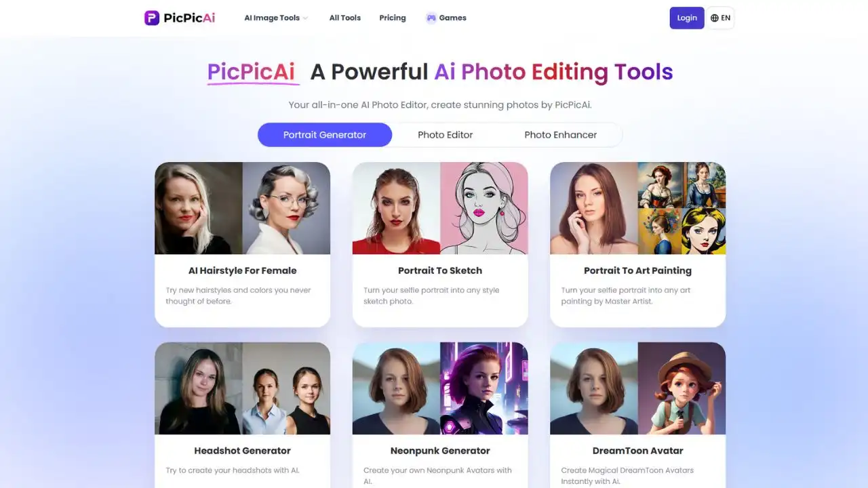Click the DreamToon Avatar card title

click(638, 451)
